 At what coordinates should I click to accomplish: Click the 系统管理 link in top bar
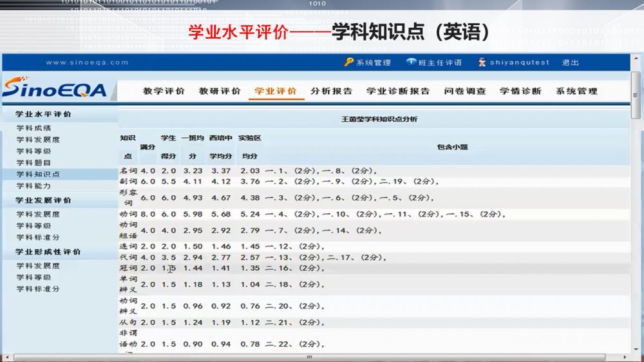(x=374, y=62)
